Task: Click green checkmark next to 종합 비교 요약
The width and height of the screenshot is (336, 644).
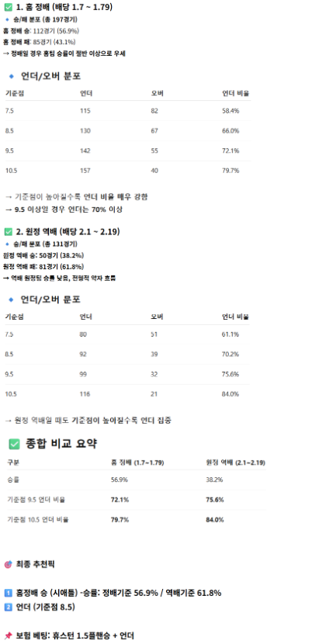Action: [15, 444]
